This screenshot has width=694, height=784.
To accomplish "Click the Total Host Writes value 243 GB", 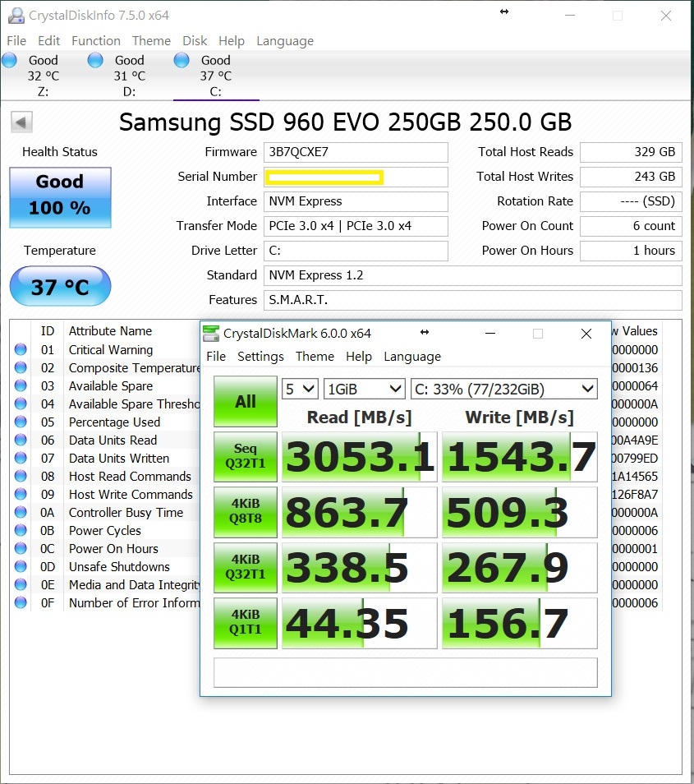I will tap(631, 177).
